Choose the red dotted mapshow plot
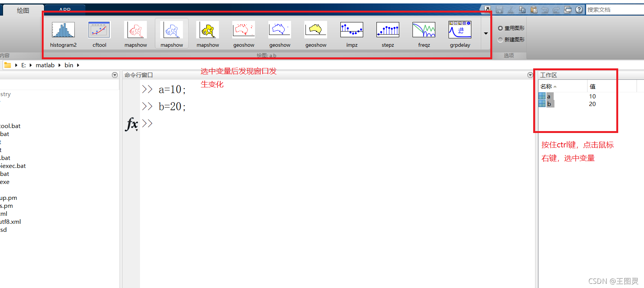 pos(135,34)
